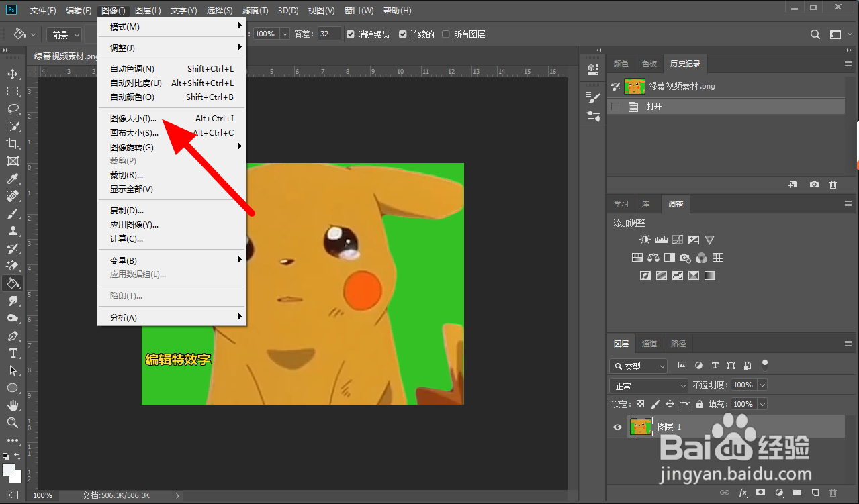Toggle lock position on layer
859x504 pixels.
(x=670, y=404)
